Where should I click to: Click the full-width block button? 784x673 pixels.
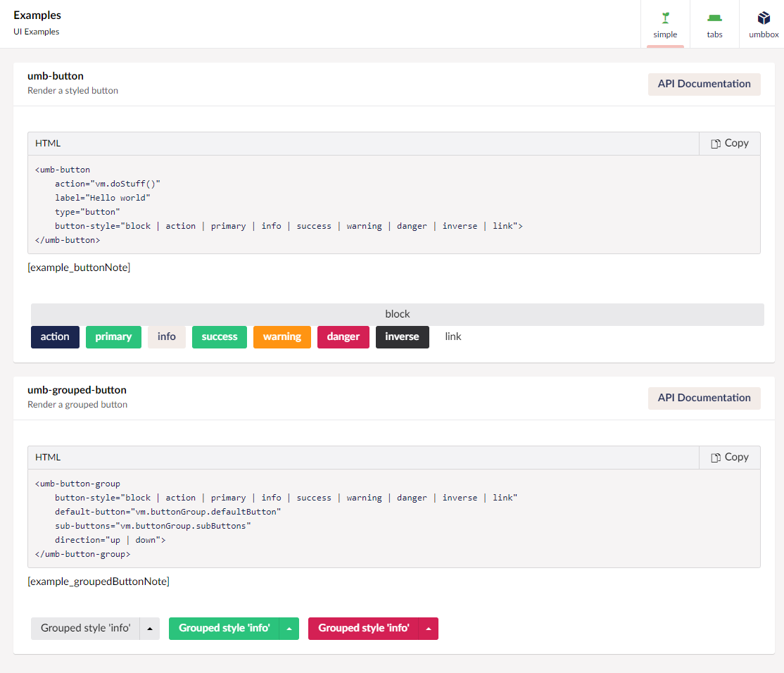point(398,314)
